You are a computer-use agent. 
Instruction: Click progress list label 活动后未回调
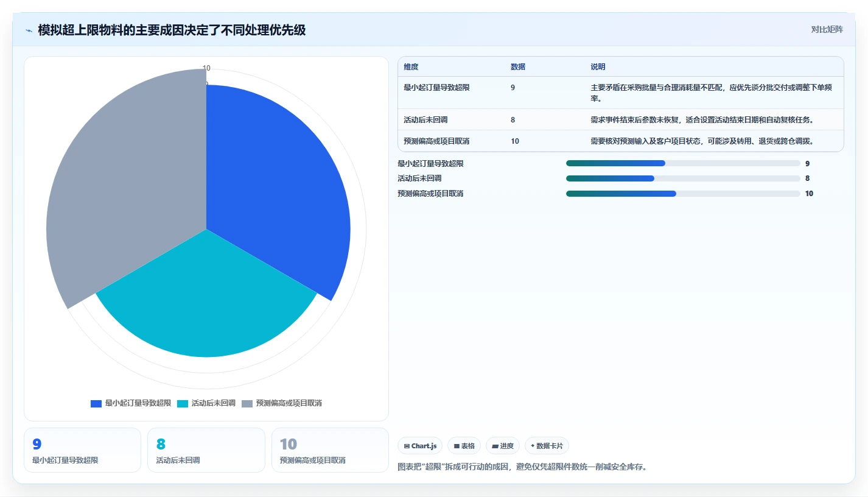(419, 178)
